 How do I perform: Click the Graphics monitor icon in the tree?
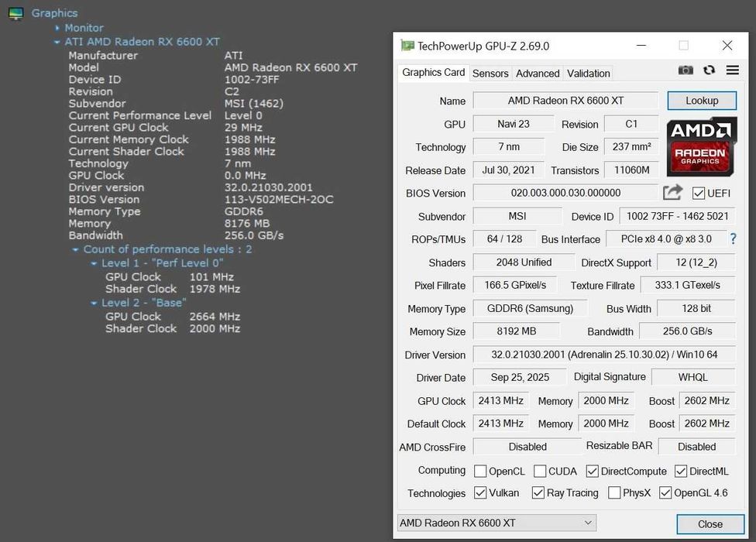[x=16, y=13]
